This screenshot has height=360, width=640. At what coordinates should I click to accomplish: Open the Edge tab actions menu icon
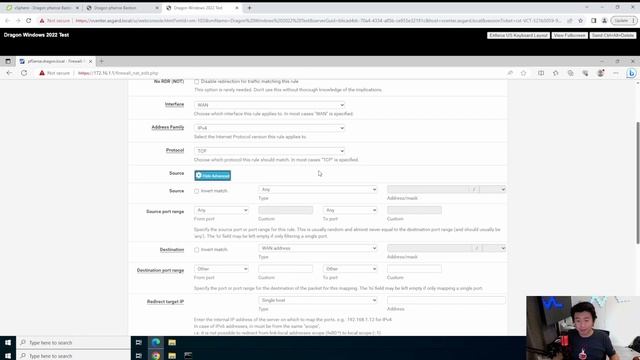8,61
